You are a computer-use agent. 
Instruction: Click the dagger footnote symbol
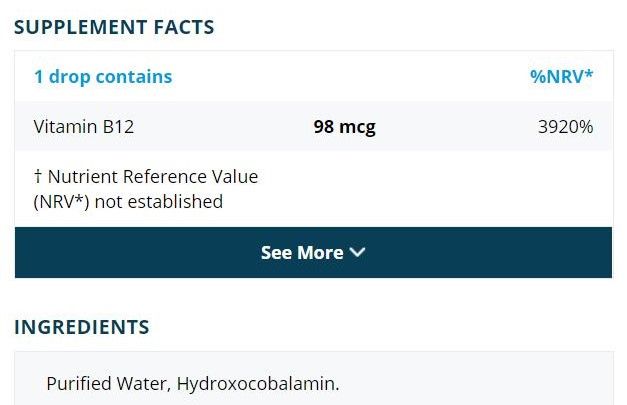click(x=38, y=177)
